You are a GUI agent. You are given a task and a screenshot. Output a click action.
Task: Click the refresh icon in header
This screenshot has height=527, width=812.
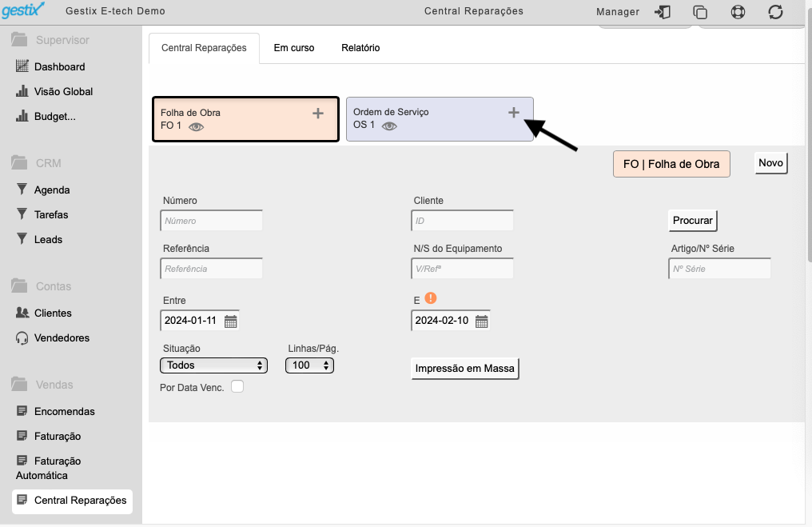775,11
